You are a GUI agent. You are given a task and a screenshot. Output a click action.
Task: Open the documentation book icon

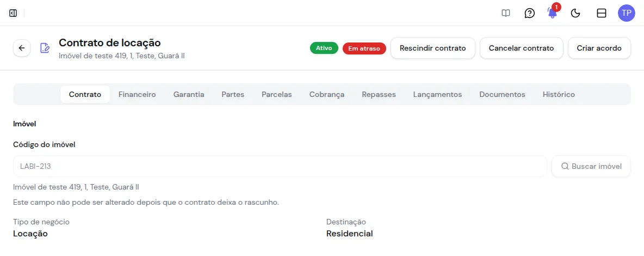click(x=506, y=13)
